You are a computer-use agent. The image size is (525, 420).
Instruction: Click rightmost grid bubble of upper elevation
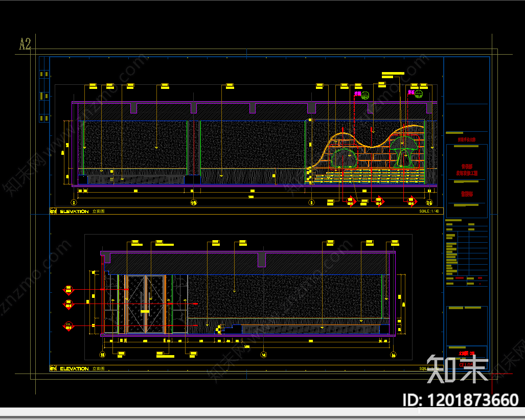click(429, 202)
